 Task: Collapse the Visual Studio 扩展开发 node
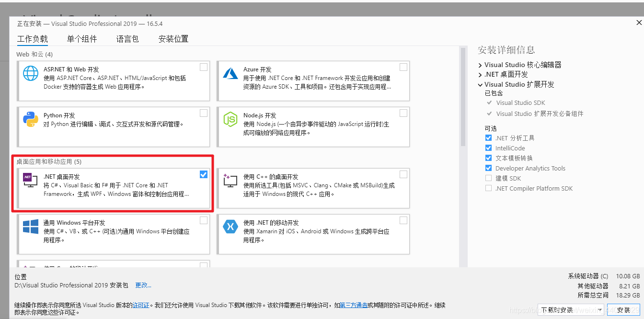(480, 84)
